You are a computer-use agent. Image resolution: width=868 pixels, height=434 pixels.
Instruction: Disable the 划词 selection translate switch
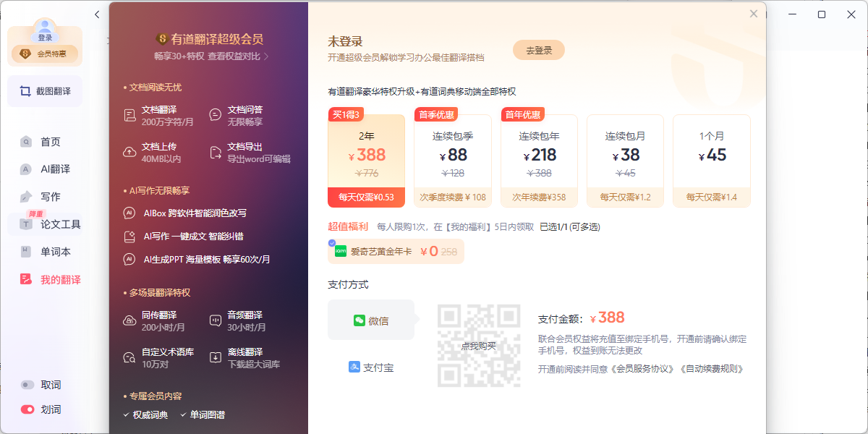[x=27, y=409]
